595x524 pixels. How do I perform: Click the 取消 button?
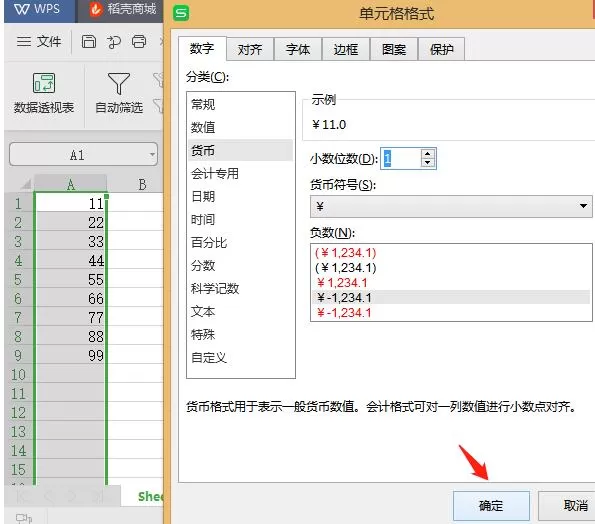pyautogui.click(x=567, y=505)
